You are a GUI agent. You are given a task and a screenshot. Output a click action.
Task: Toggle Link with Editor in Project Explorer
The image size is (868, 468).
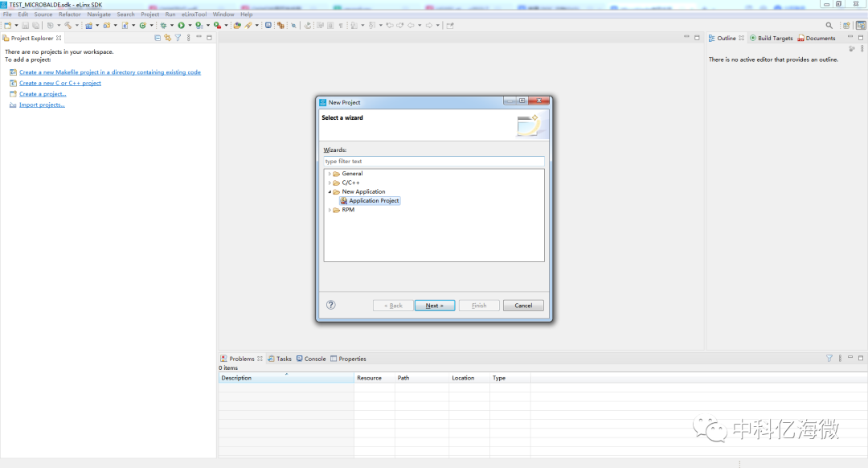tap(168, 38)
